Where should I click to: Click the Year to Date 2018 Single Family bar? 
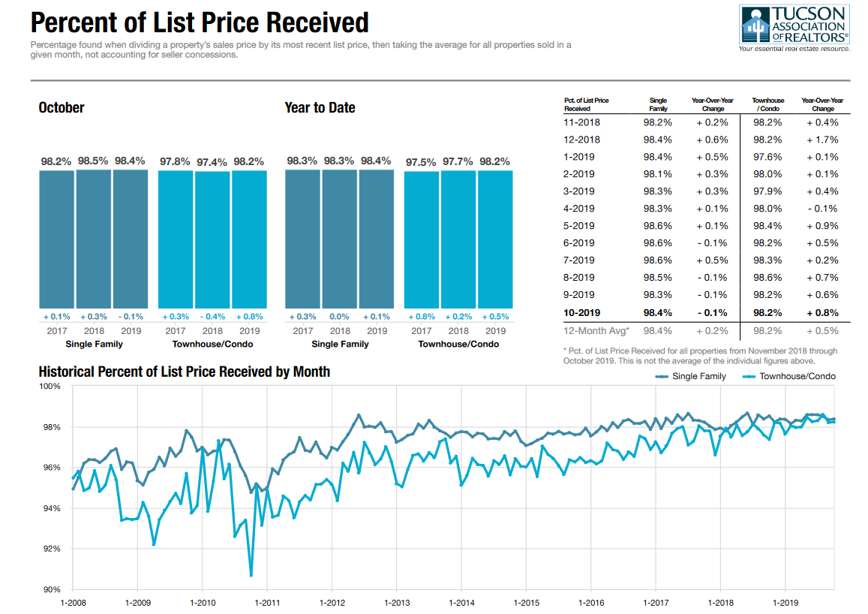pyautogui.click(x=340, y=239)
